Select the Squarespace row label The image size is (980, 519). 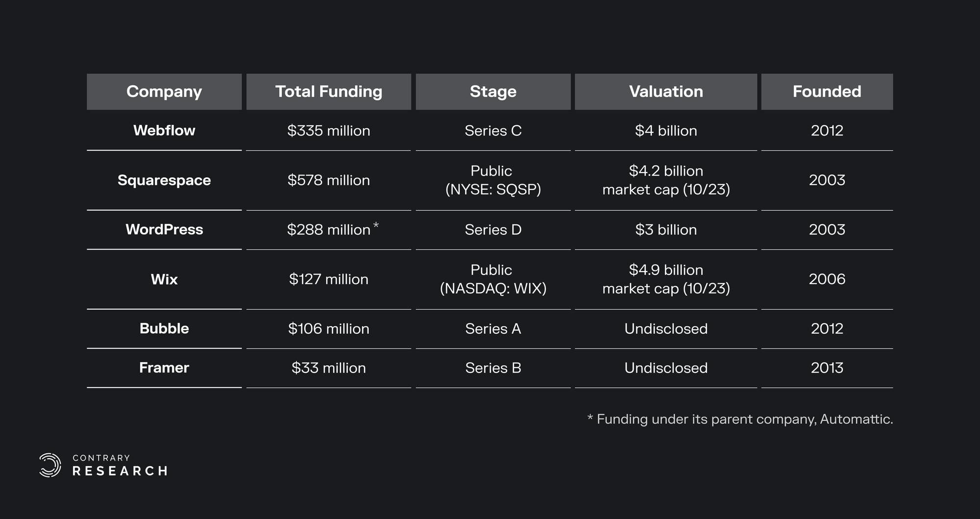click(x=164, y=180)
